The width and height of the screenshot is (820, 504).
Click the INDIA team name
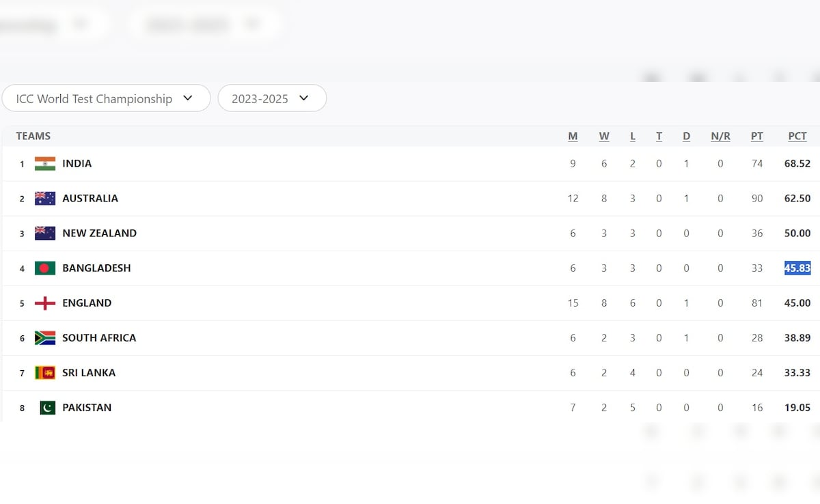click(x=77, y=164)
